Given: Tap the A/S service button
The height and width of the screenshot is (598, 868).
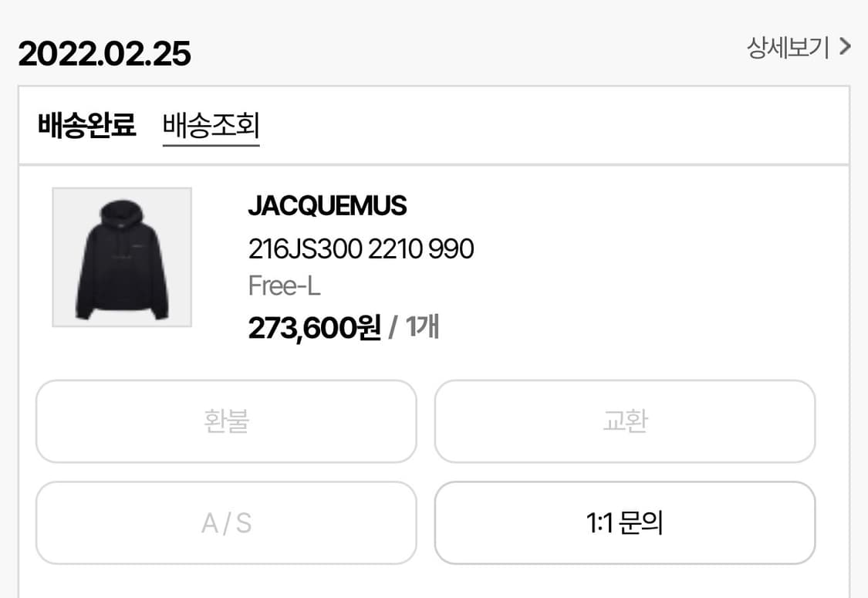Looking at the screenshot, I should point(226,523).
